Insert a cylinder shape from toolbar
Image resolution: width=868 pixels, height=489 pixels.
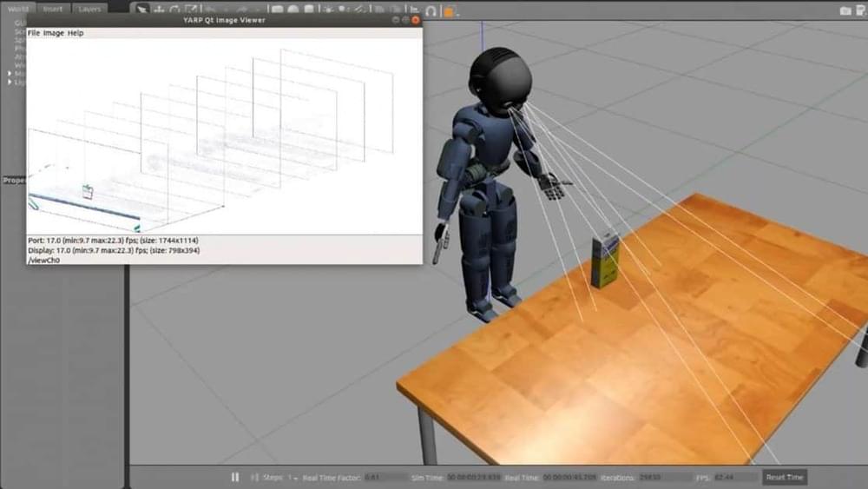311,10
